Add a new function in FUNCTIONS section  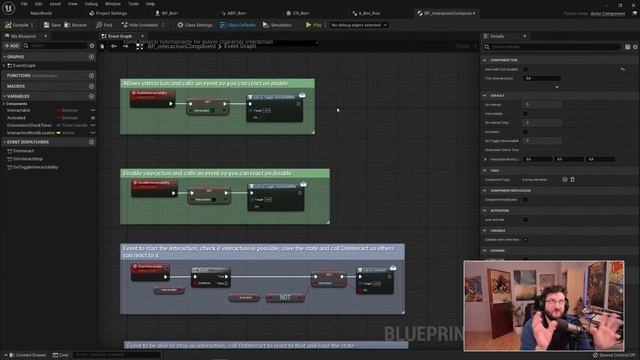91,76
